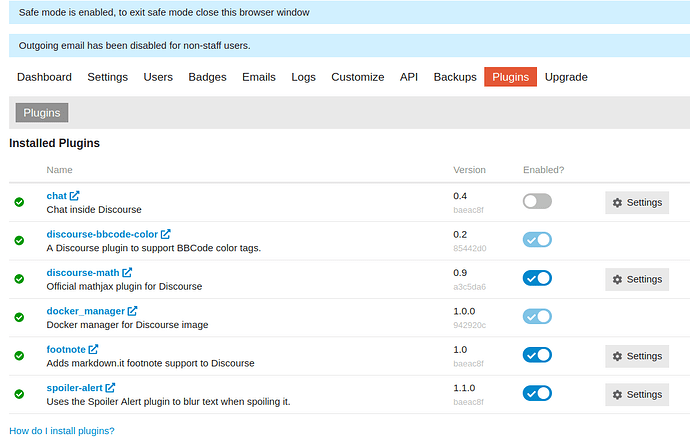Open external link icon next to chat
The width and height of the screenshot is (690, 440).
point(74,195)
